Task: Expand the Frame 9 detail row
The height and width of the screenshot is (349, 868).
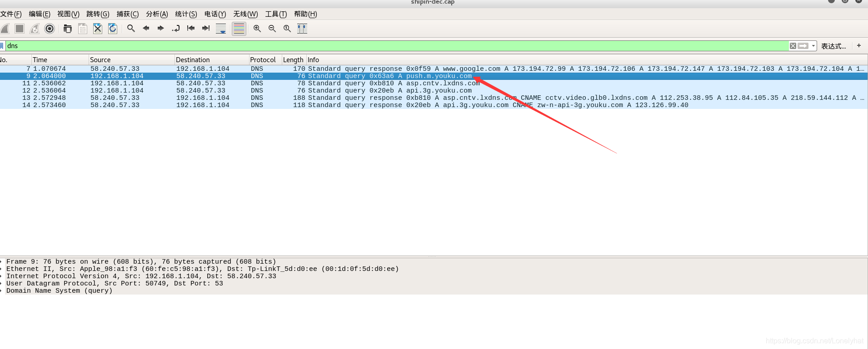Action: (x=2, y=262)
